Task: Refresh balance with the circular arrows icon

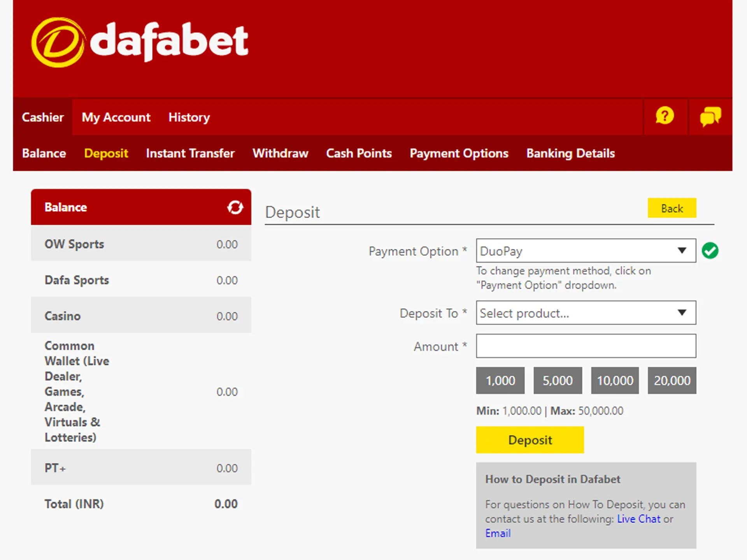Action: pyautogui.click(x=235, y=207)
